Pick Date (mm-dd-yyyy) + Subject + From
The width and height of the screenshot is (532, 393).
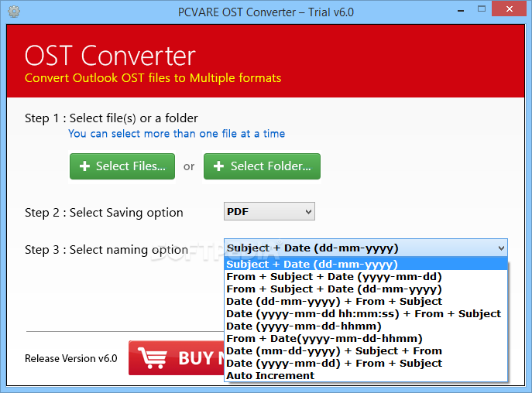pos(366,350)
